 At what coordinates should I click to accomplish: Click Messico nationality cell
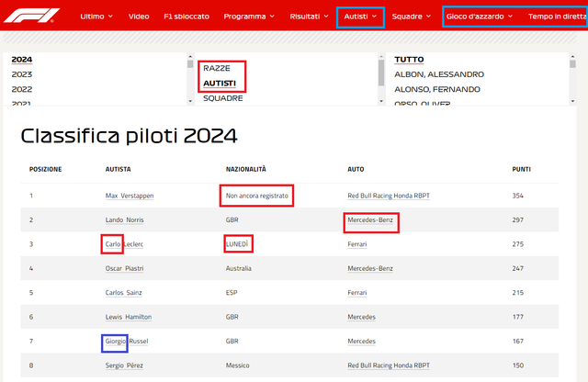[x=237, y=365]
